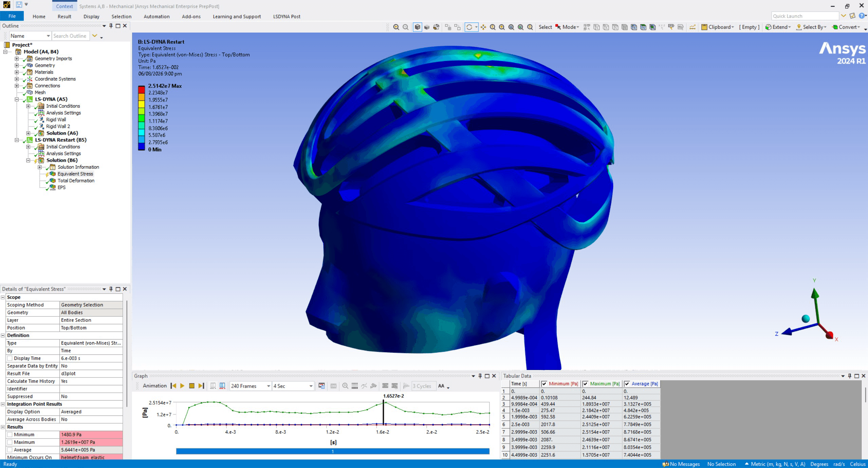Play the result animation
The width and height of the screenshot is (868, 468).
coord(182,386)
